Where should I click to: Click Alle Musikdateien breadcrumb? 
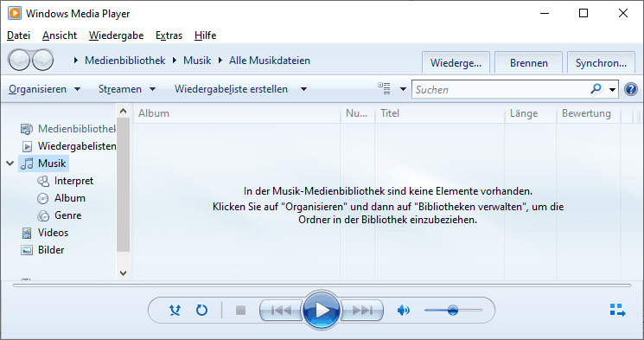[x=270, y=61]
